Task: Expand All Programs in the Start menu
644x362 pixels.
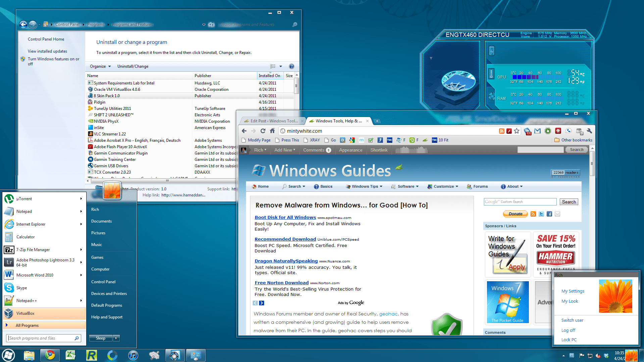Action: 44,325
